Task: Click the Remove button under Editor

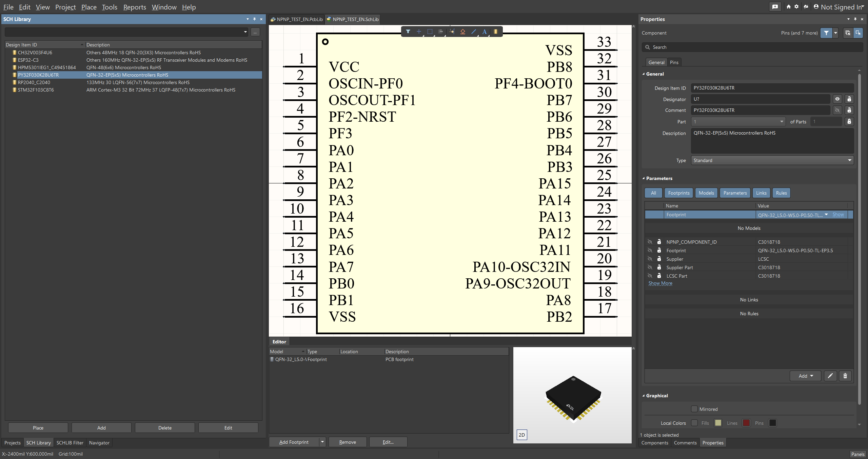Action: tap(348, 442)
